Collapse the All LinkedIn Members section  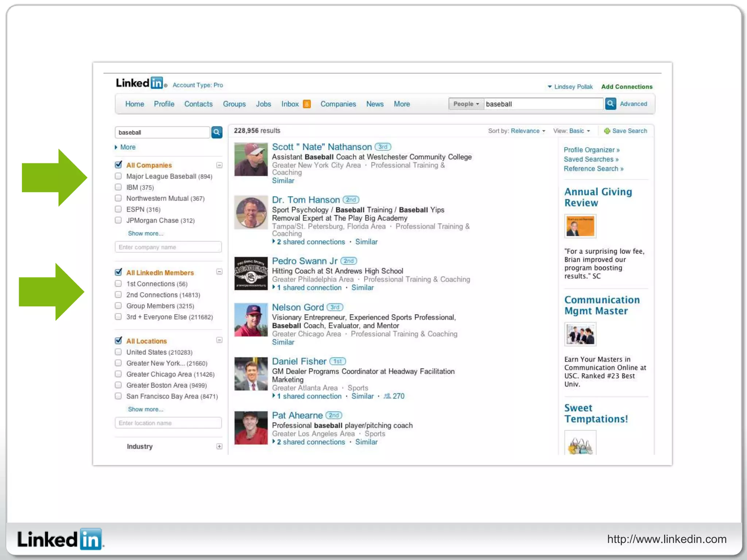219,272
